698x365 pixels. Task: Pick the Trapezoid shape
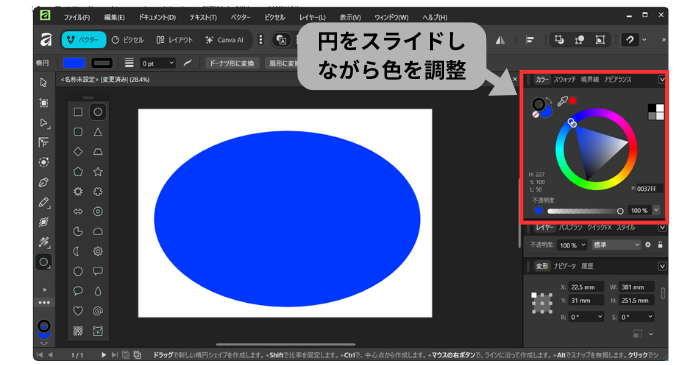(98, 152)
